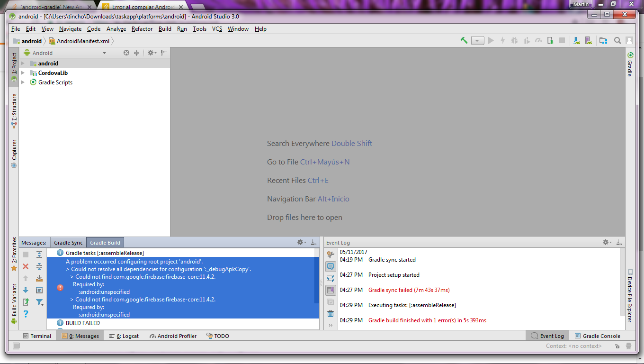The image size is (644, 364).
Task: Open the Project Structure icon
Action: pos(603,41)
